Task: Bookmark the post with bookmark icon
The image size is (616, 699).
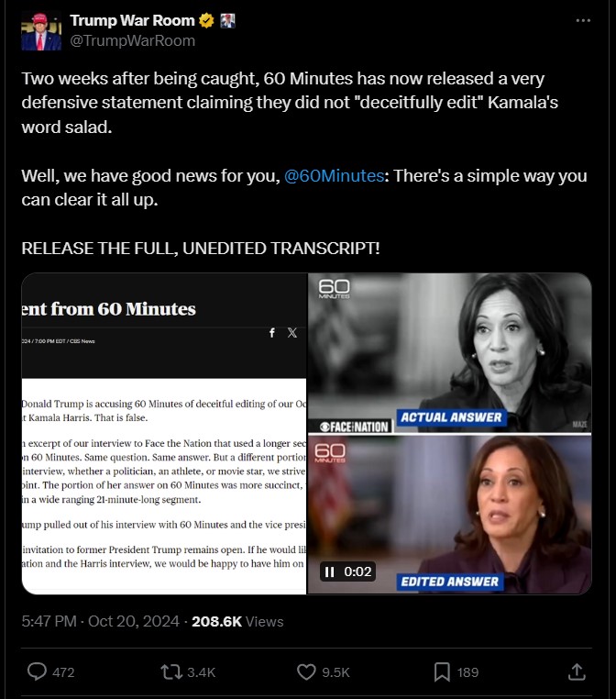Action: pos(442,671)
